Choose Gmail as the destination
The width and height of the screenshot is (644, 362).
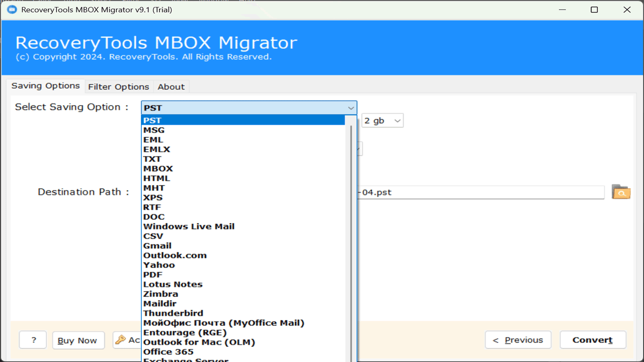click(x=243, y=245)
